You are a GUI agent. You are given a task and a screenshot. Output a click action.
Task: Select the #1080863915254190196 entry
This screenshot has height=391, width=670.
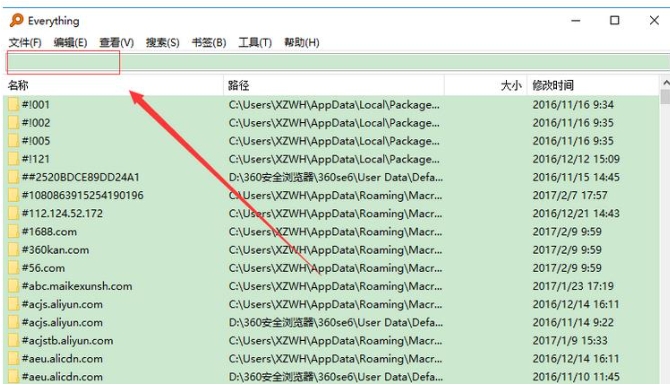82,195
